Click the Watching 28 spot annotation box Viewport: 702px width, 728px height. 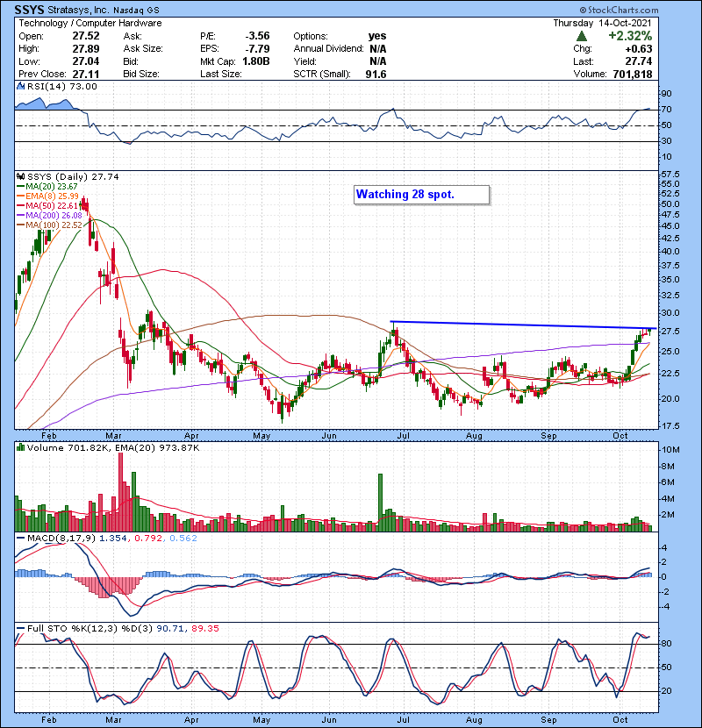tap(421, 195)
